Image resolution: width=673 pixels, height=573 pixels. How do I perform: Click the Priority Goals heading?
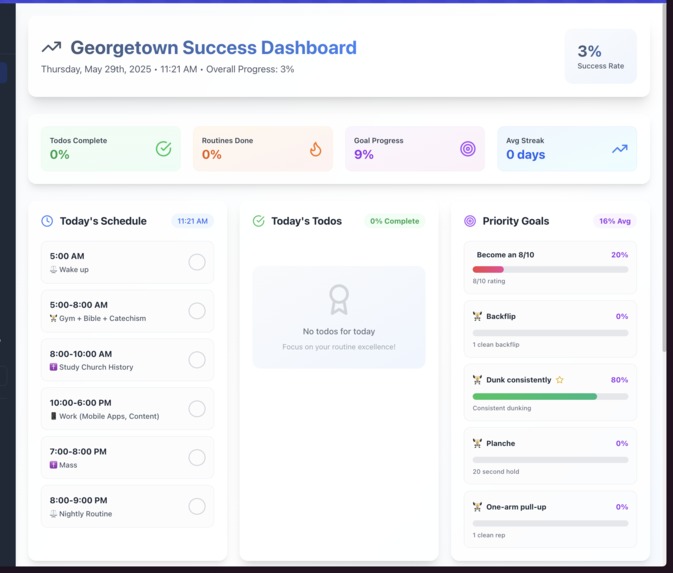click(x=516, y=221)
